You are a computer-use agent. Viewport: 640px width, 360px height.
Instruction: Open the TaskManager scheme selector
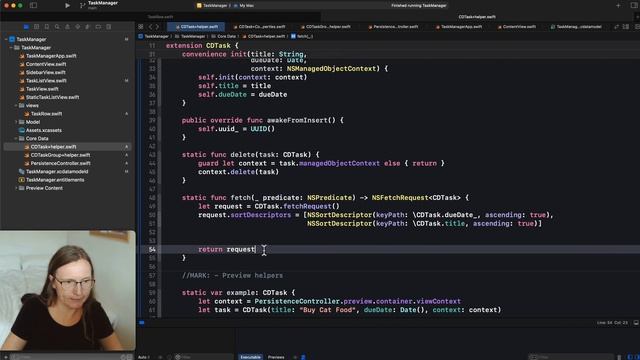click(212, 6)
